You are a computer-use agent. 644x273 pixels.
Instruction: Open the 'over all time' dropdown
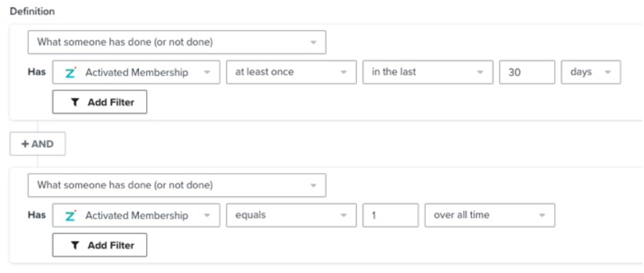[x=489, y=216]
